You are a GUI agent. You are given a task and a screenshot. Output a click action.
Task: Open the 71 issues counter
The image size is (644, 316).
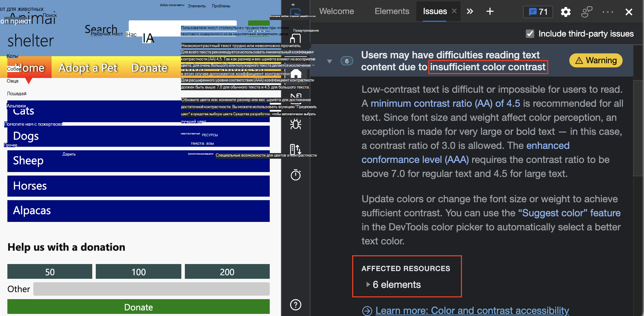tap(538, 12)
